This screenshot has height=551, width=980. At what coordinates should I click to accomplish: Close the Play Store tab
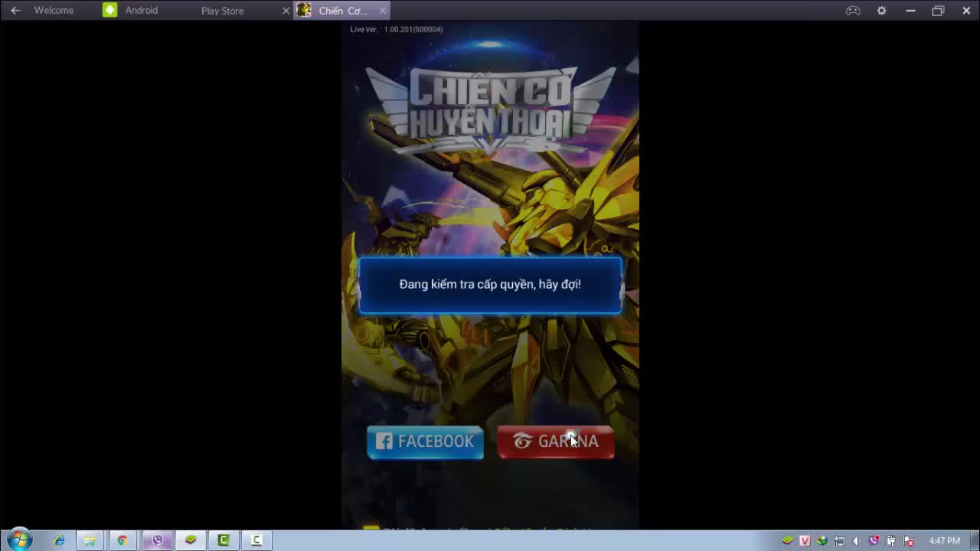click(286, 11)
